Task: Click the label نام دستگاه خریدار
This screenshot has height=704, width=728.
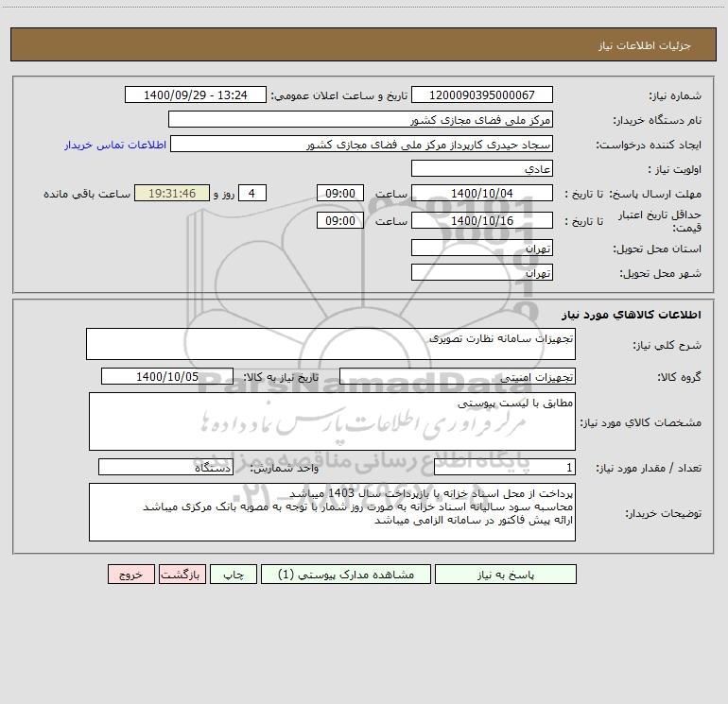Action: pyautogui.click(x=657, y=121)
